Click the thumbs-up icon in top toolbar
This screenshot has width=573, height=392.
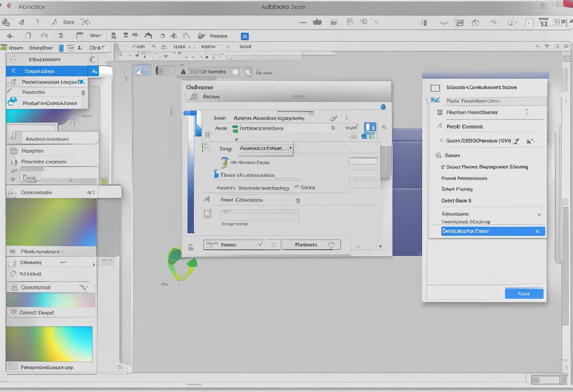click(317, 22)
